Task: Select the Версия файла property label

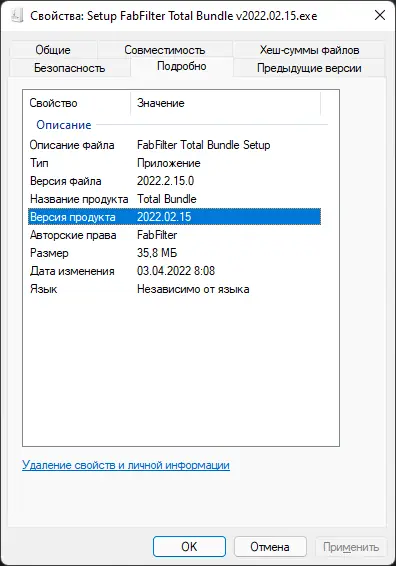Action: [x=65, y=181]
